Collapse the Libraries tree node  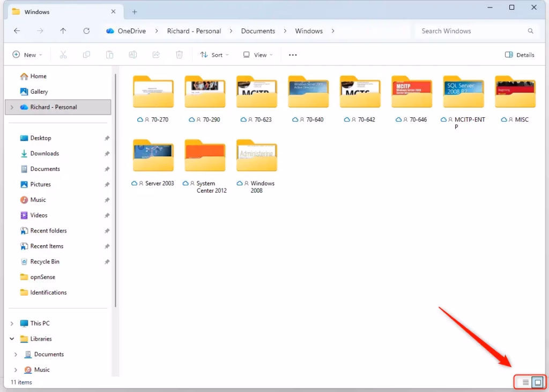[12, 339]
